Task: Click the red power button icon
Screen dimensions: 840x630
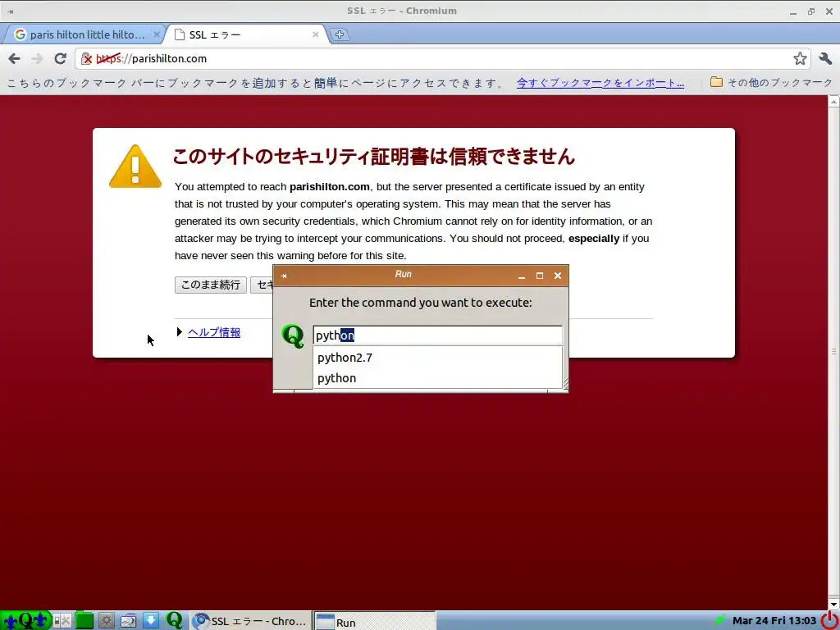Action: click(x=830, y=620)
